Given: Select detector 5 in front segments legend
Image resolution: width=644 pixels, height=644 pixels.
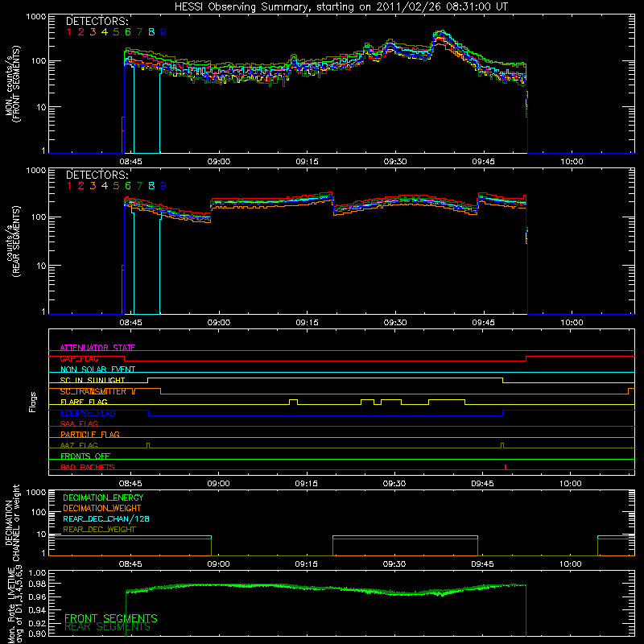Looking at the screenshot, I should (116, 32).
